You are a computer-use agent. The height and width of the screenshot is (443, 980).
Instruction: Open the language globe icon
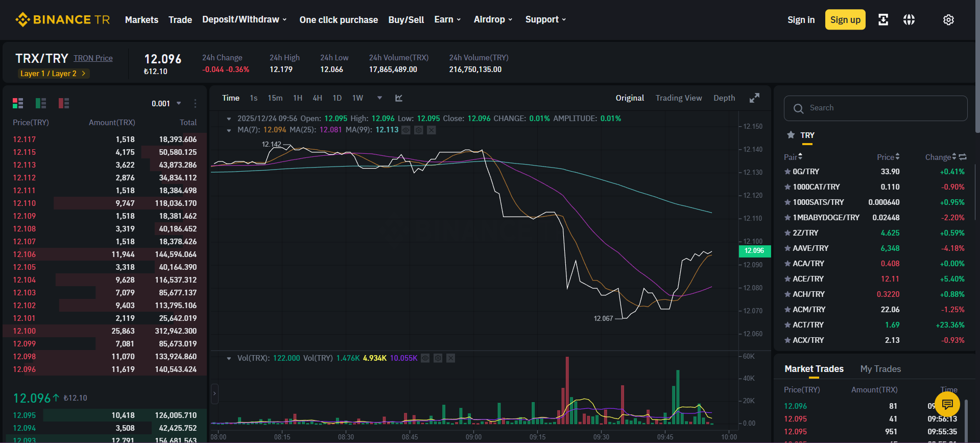909,20
